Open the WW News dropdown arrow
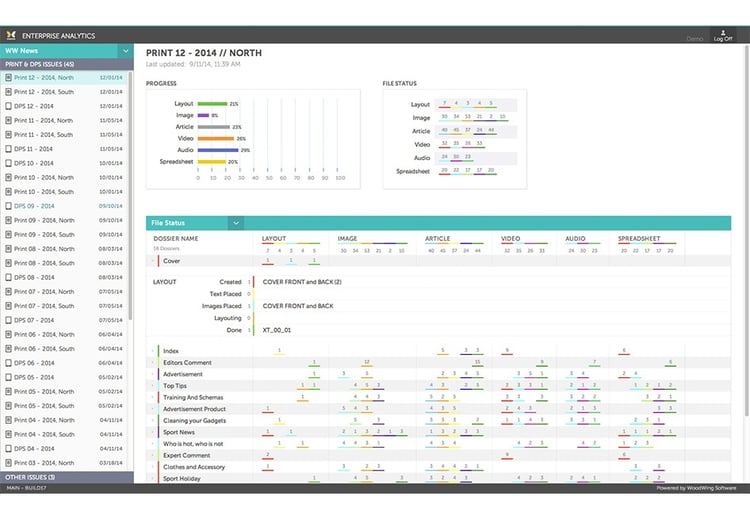The image size is (750, 519). click(x=125, y=50)
